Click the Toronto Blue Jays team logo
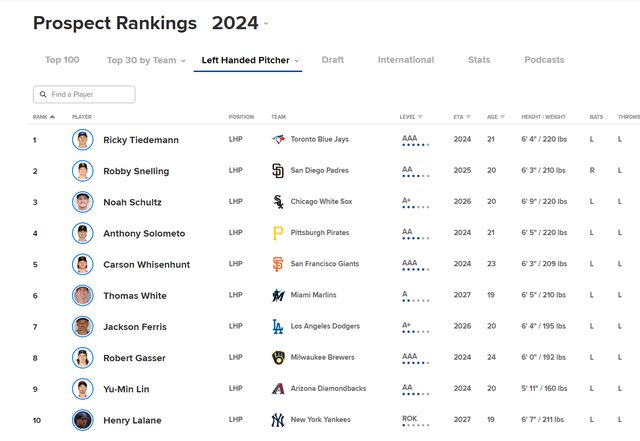The image size is (640, 441). (278, 140)
